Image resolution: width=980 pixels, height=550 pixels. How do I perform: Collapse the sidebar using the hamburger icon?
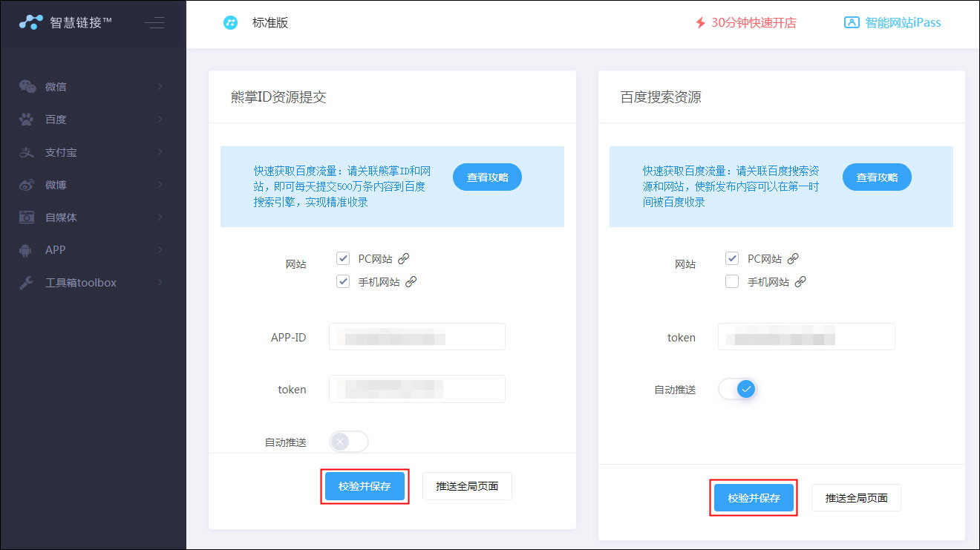pos(154,22)
